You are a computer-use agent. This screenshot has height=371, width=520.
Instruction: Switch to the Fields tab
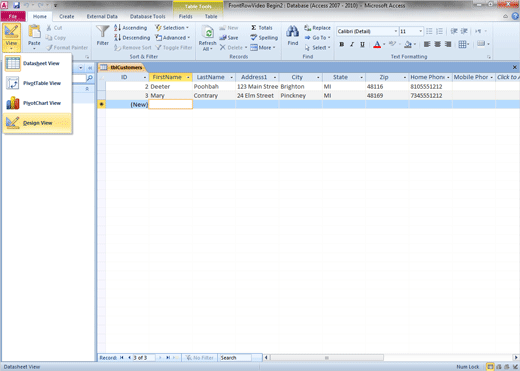click(186, 16)
